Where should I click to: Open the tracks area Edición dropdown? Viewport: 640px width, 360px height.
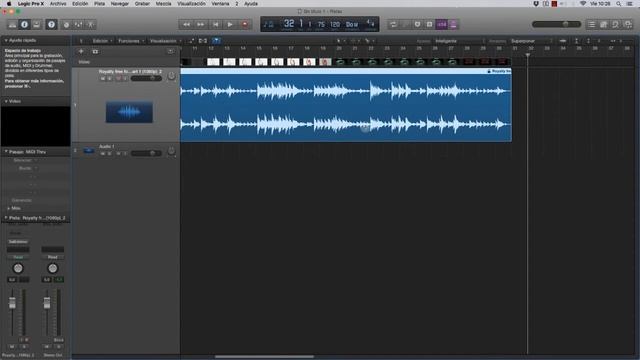coord(102,41)
